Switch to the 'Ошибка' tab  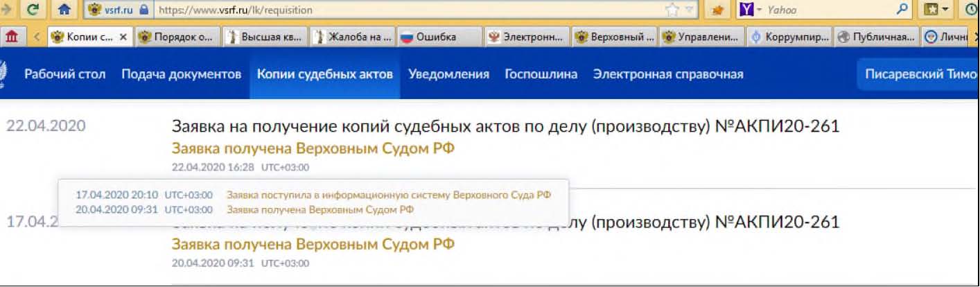tap(439, 37)
